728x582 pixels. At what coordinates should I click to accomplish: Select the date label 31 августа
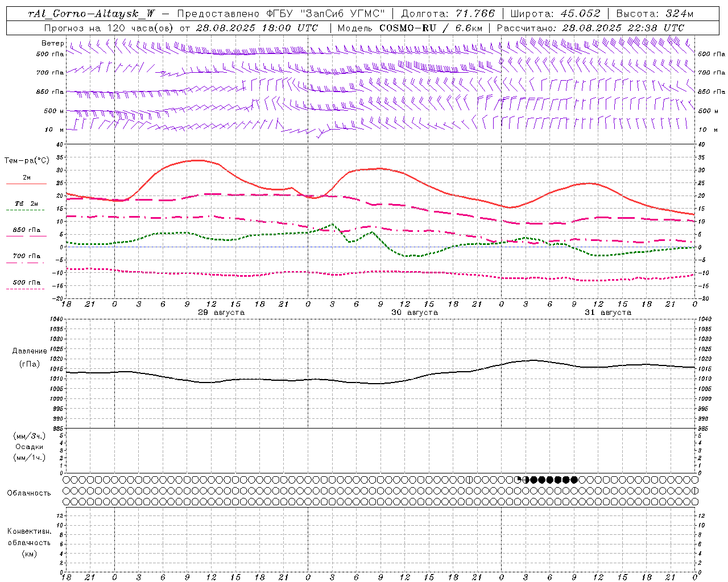point(608,313)
